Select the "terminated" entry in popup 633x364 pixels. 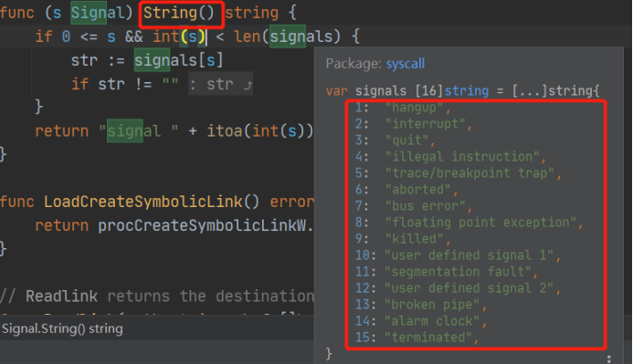pos(427,338)
